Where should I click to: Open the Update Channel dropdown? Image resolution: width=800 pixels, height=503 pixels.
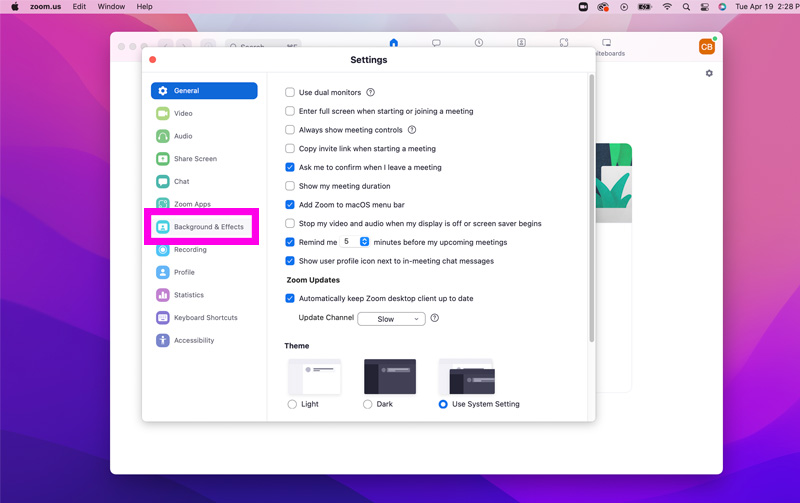[x=391, y=319]
